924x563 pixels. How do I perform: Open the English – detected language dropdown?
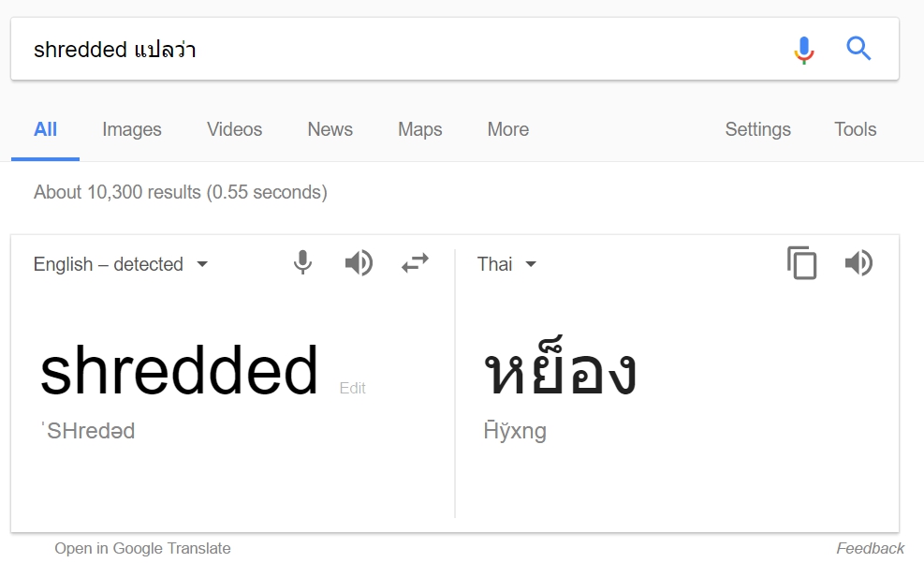[x=121, y=264]
